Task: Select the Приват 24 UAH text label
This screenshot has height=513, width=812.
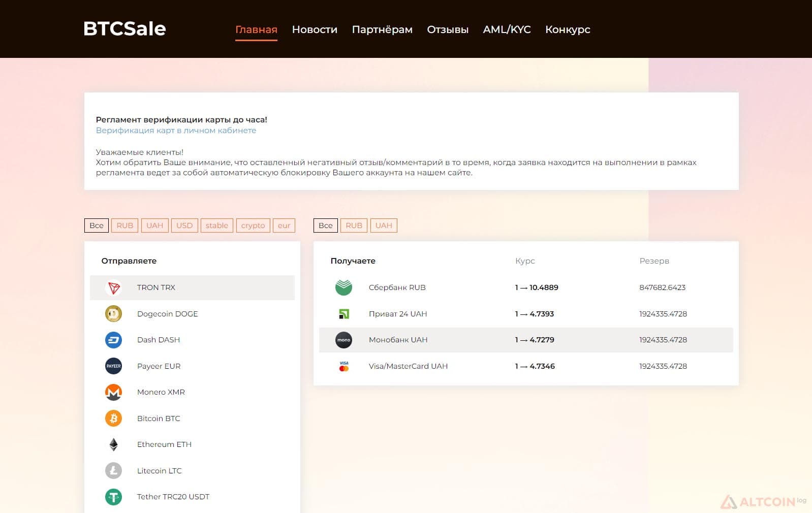Action: point(398,314)
